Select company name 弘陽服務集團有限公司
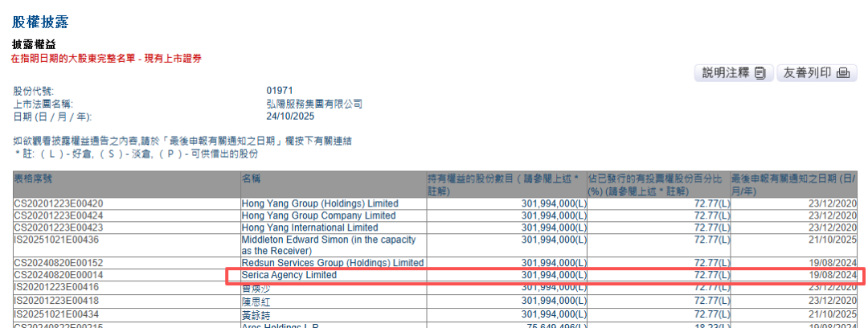This screenshot has height=328, width=868. pos(314,104)
